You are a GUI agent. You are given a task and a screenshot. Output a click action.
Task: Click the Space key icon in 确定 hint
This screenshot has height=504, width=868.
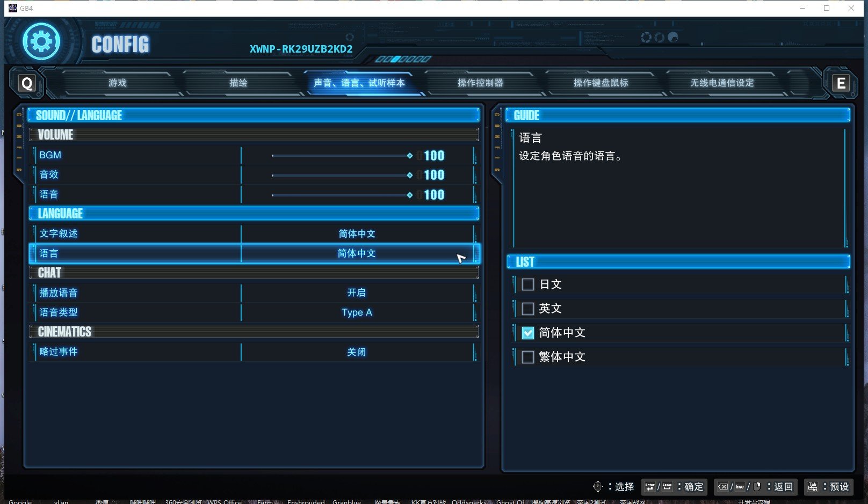click(x=667, y=487)
